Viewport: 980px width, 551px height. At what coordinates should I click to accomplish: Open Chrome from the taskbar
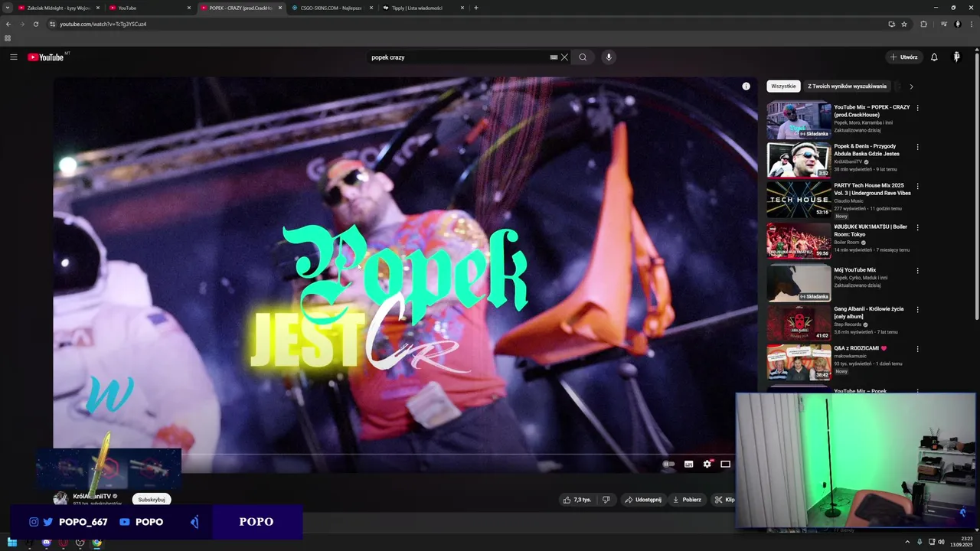97,543
